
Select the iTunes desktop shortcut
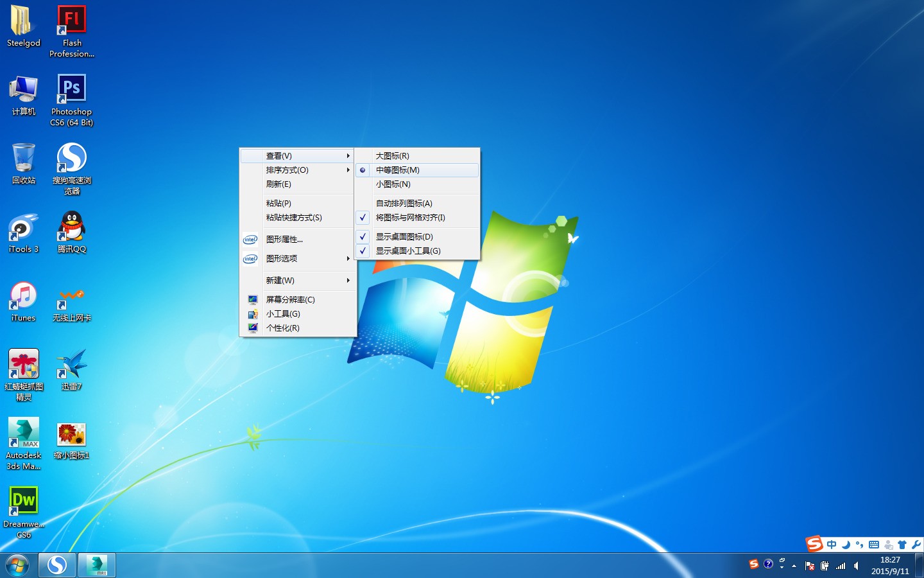click(x=23, y=301)
